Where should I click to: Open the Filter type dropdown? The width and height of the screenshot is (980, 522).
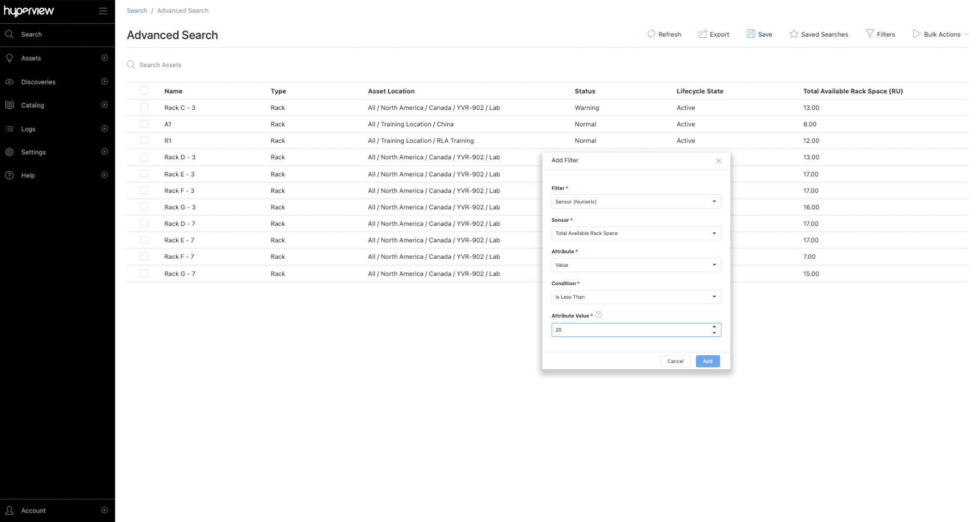click(636, 202)
